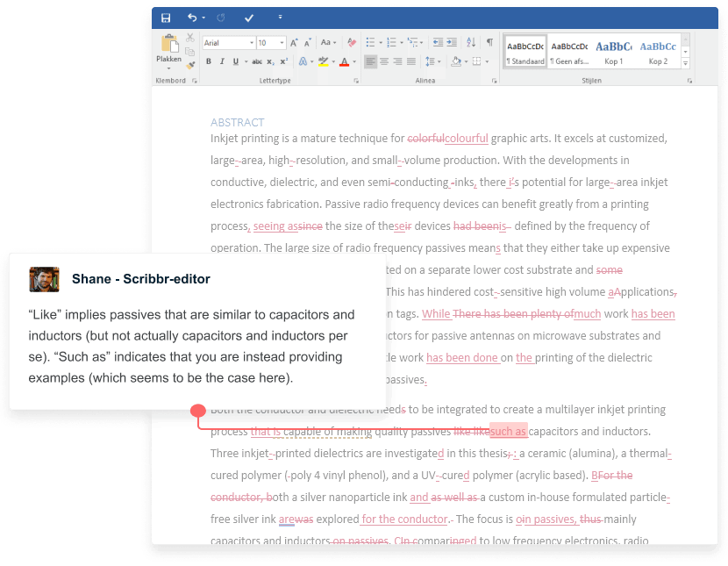Open the Aa change case menu
Screen dimensions: 728x566
[x=328, y=43]
